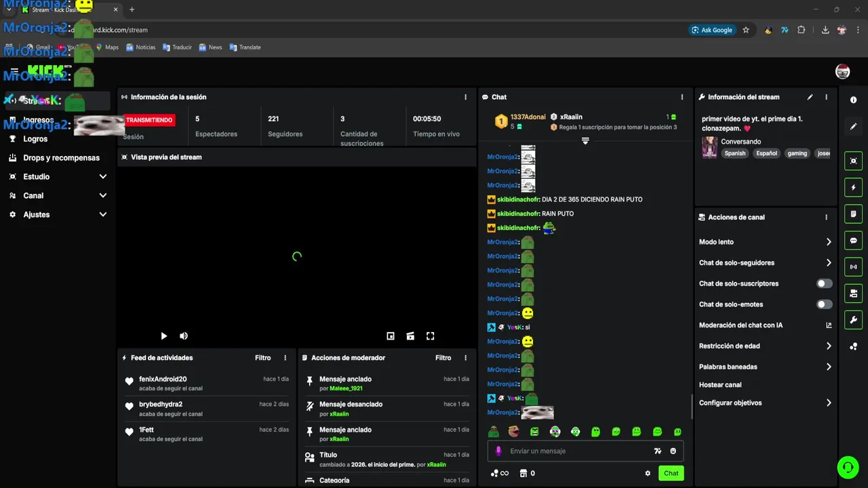The image size is (868, 488).
Task: Toggle the lightning bolt activity panel icon
Action: (853, 188)
